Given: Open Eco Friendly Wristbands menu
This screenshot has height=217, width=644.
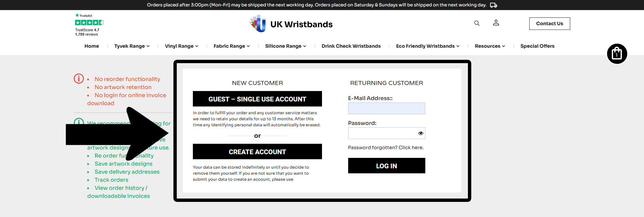Looking at the screenshot, I should [x=428, y=46].
